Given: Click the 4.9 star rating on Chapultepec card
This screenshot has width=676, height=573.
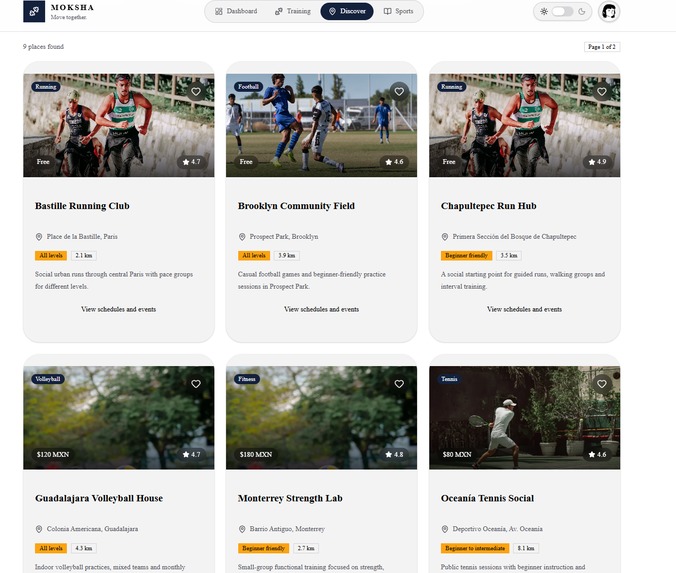Looking at the screenshot, I should coord(597,162).
